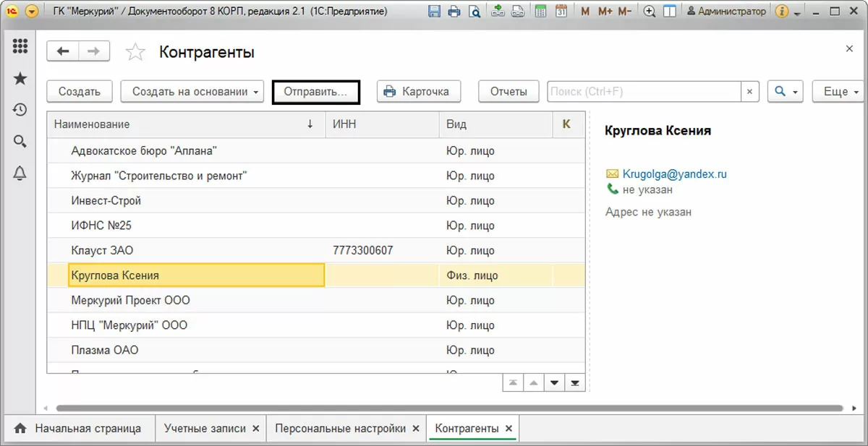
Task: Click the Save floppy disk icon
Action: (x=434, y=12)
